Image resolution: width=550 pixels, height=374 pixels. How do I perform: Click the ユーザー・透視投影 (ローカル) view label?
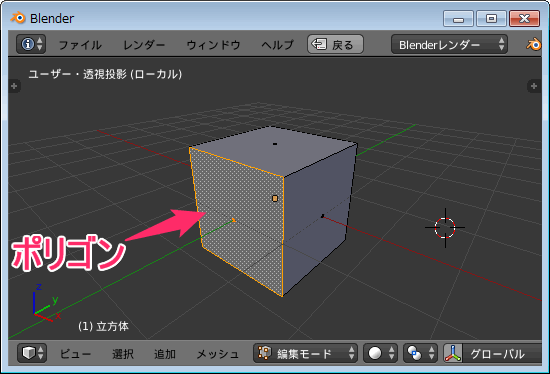pos(105,74)
